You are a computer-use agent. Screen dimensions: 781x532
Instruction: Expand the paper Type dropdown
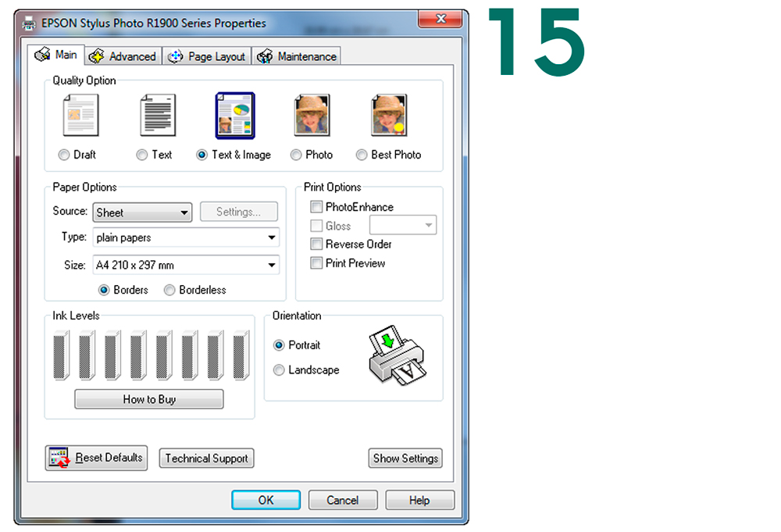[x=186, y=237]
